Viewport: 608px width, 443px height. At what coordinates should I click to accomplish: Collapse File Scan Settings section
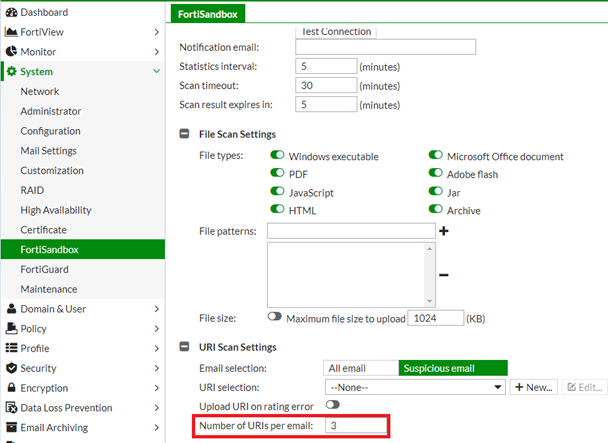[185, 134]
